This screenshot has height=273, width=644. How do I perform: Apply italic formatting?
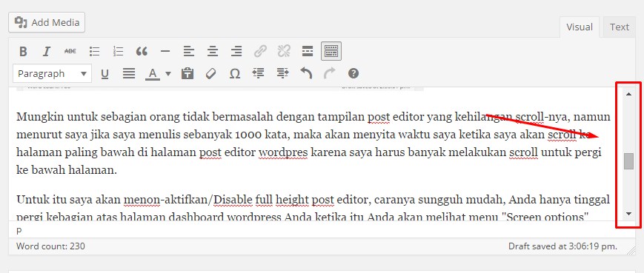click(x=47, y=51)
